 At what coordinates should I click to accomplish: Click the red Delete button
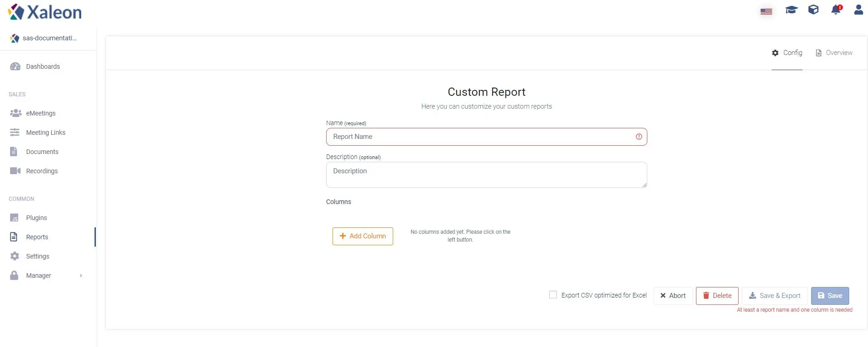tap(717, 296)
